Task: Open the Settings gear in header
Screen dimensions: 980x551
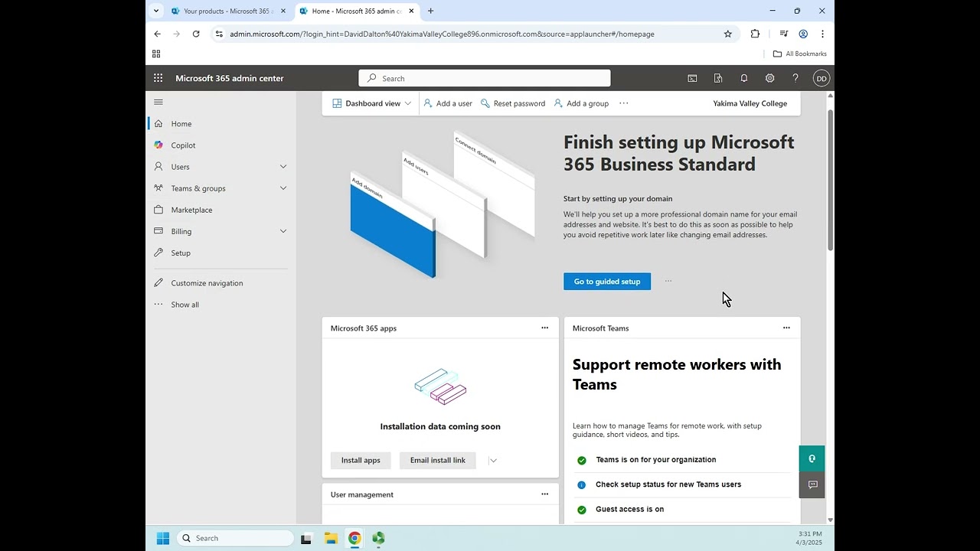Action: (769, 78)
